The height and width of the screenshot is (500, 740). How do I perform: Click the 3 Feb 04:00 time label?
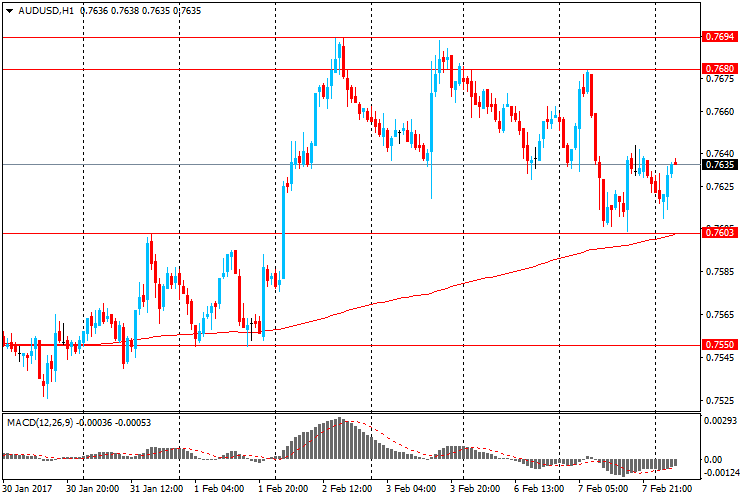tap(411, 488)
